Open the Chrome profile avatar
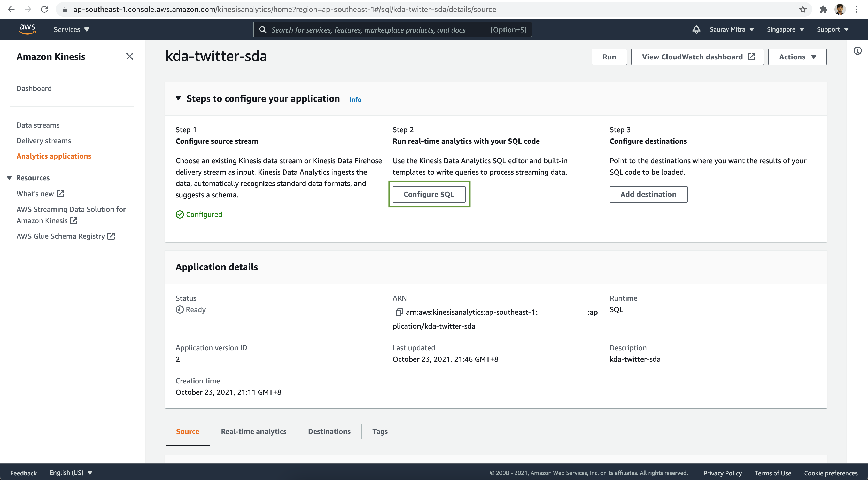 point(840,9)
